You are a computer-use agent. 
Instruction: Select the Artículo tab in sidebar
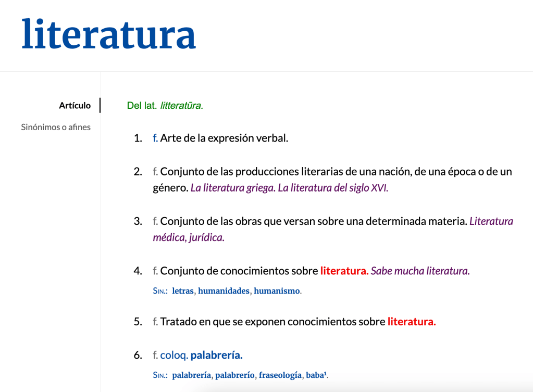point(75,106)
